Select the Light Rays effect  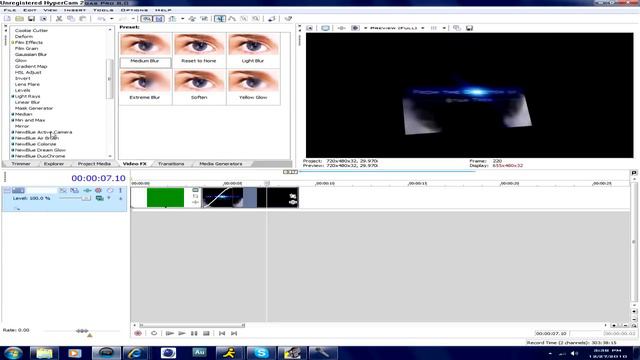pyautogui.click(x=27, y=96)
